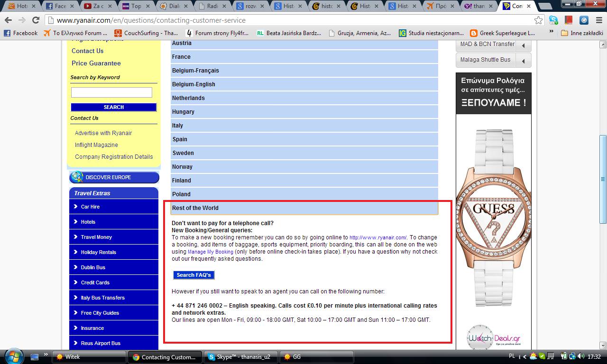Click the Search FAQ's button
This screenshot has width=607, height=364.
[x=193, y=275]
